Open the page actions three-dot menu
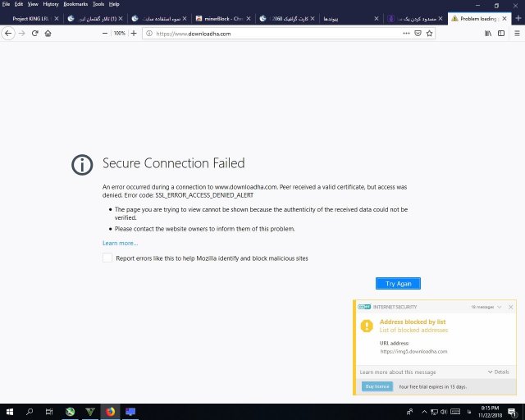 coord(406,33)
